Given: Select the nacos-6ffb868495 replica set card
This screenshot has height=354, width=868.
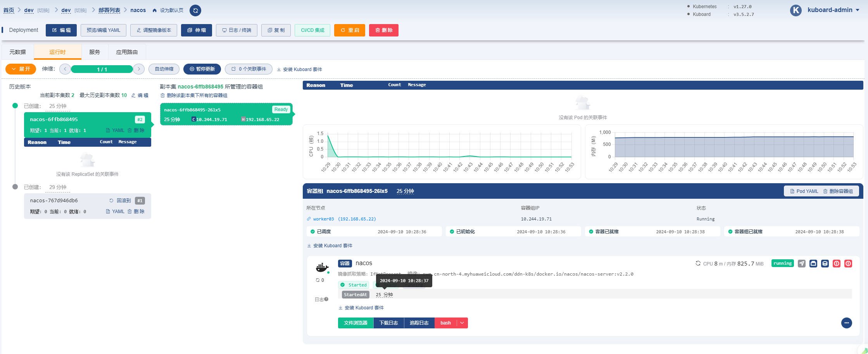Looking at the screenshot, I should [88, 125].
